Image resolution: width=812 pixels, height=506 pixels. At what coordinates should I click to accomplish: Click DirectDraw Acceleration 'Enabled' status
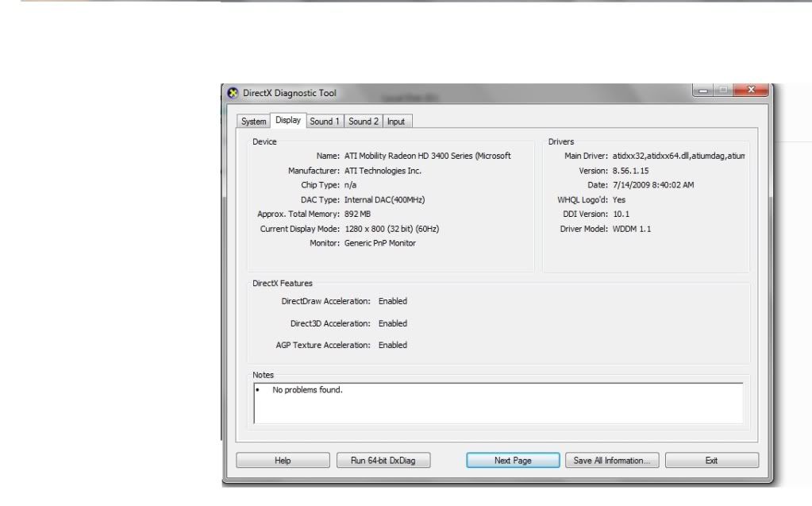tap(393, 301)
